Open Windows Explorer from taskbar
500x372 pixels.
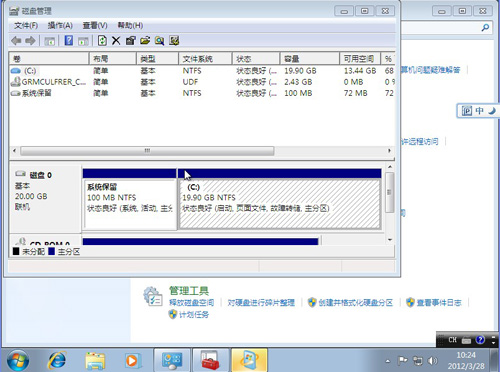coord(95,360)
